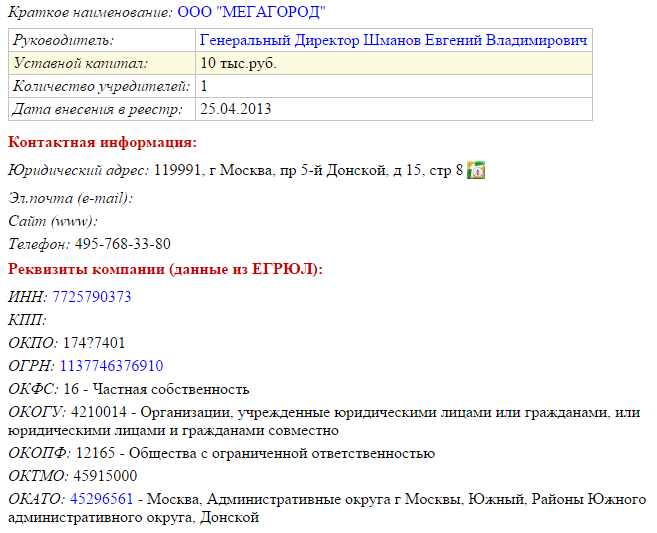Click the 'КПП:' label
The height and width of the screenshot is (533, 657).
pos(27,320)
